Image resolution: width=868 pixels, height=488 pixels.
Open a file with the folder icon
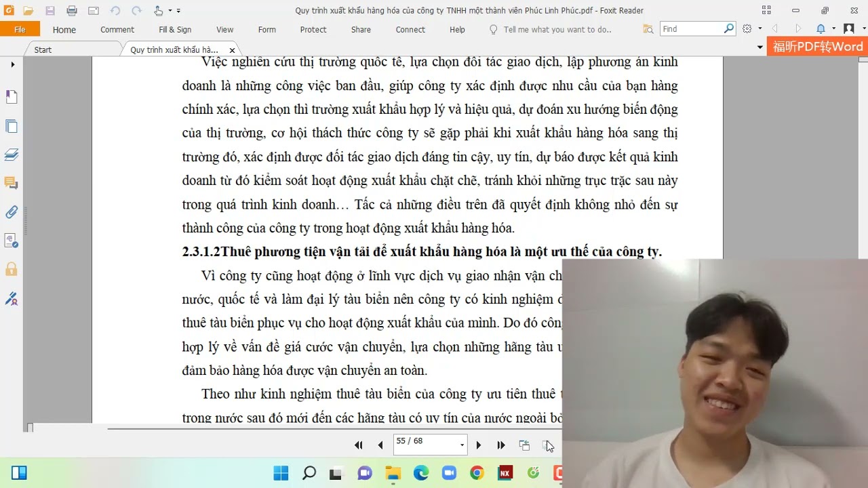[28, 11]
